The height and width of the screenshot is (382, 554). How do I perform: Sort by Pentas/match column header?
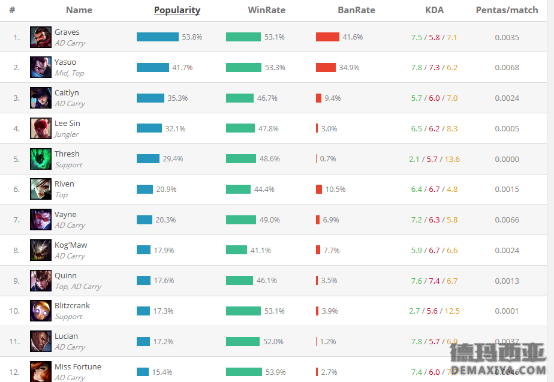click(507, 10)
